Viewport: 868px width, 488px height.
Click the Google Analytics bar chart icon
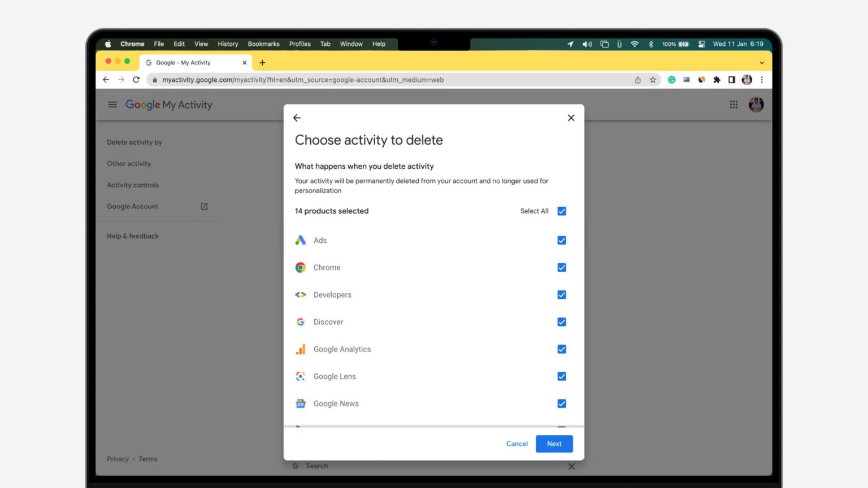click(301, 349)
